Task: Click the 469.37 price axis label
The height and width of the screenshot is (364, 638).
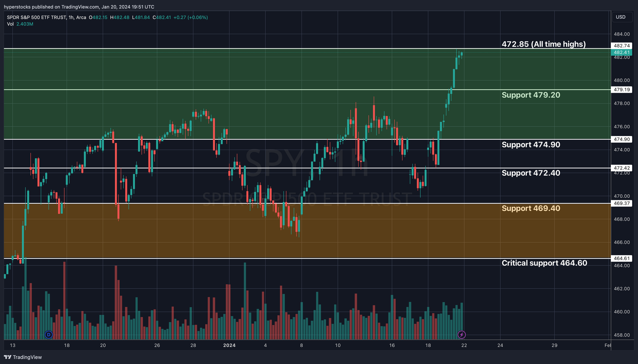Action: [621, 203]
